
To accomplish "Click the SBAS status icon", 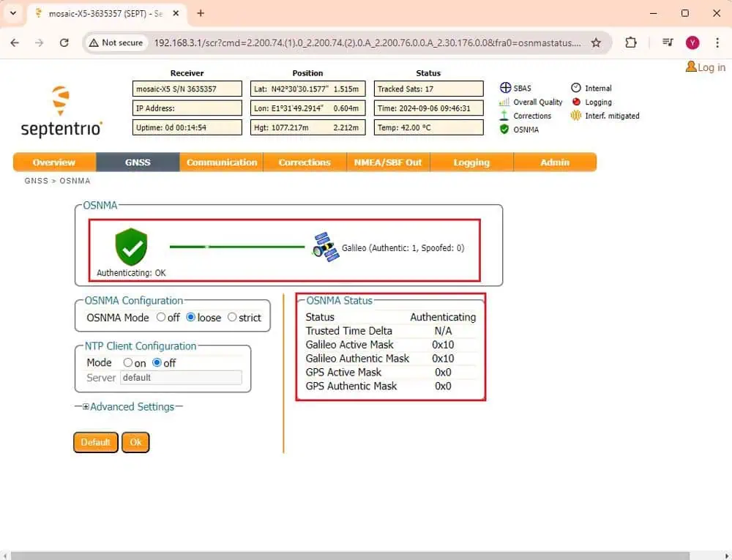I will pyautogui.click(x=504, y=88).
